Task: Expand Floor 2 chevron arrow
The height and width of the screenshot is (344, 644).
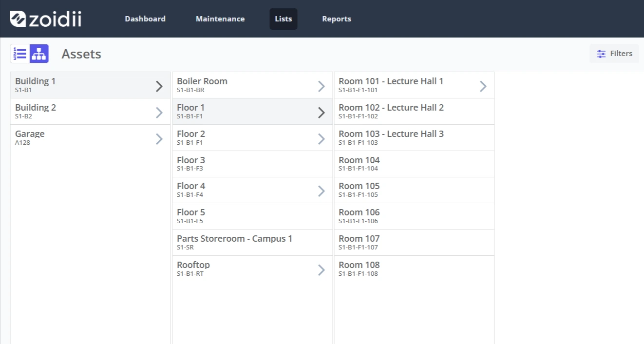Action: [321, 139]
